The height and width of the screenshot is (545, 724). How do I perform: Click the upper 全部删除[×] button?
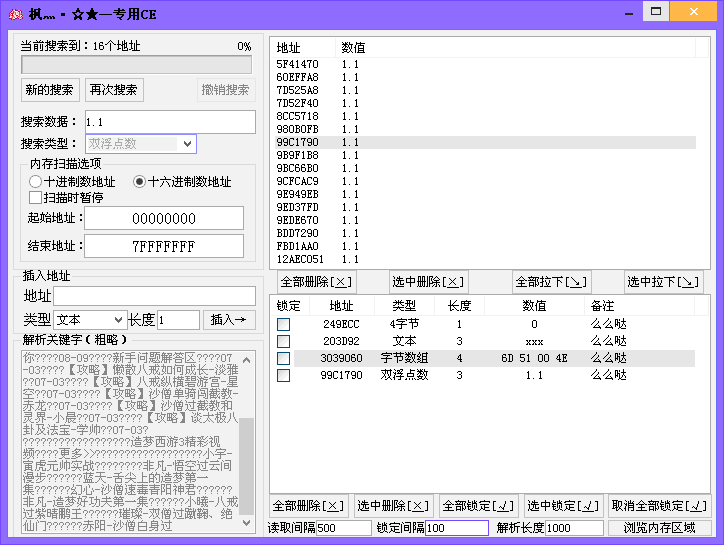point(317,282)
